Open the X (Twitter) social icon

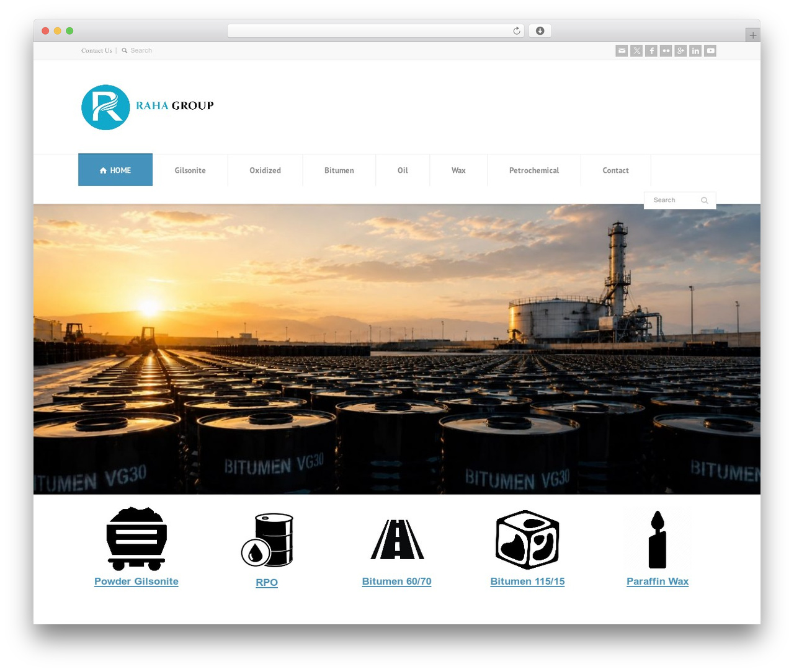pos(636,51)
